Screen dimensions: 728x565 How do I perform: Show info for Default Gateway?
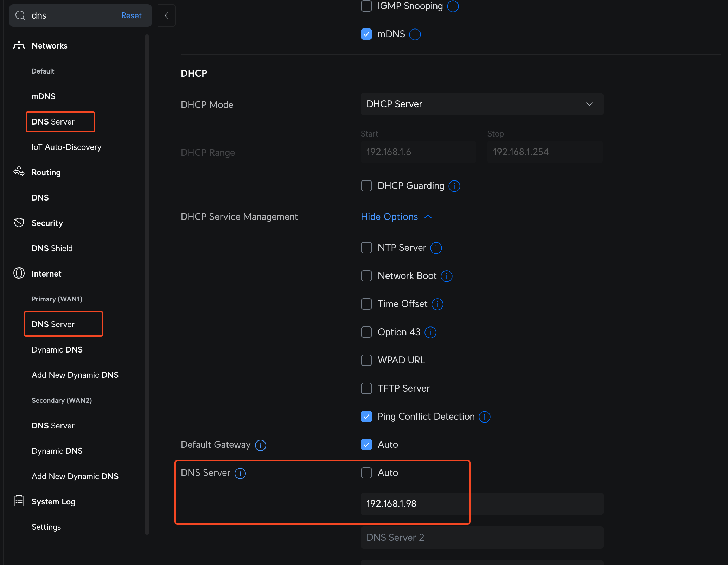[x=261, y=445]
